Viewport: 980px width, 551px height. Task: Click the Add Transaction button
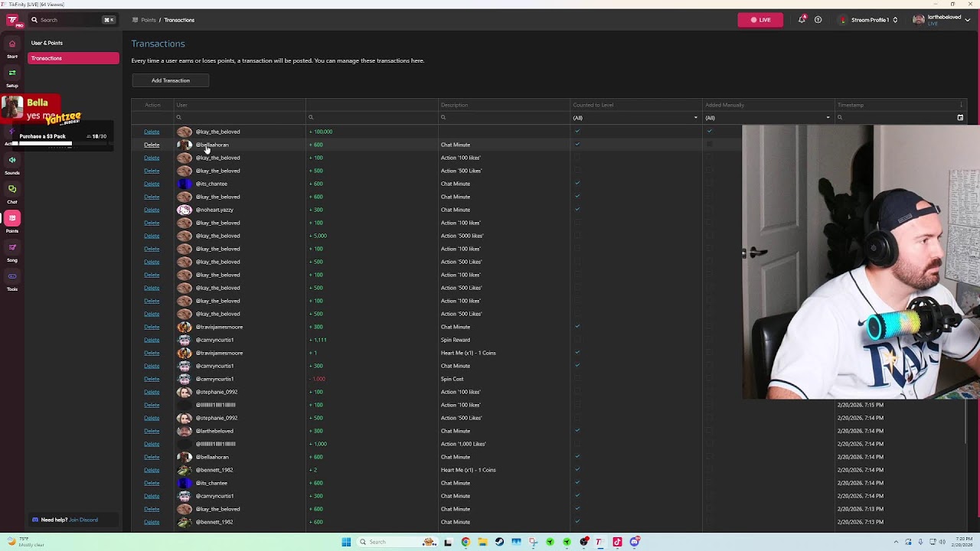tap(171, 80)
